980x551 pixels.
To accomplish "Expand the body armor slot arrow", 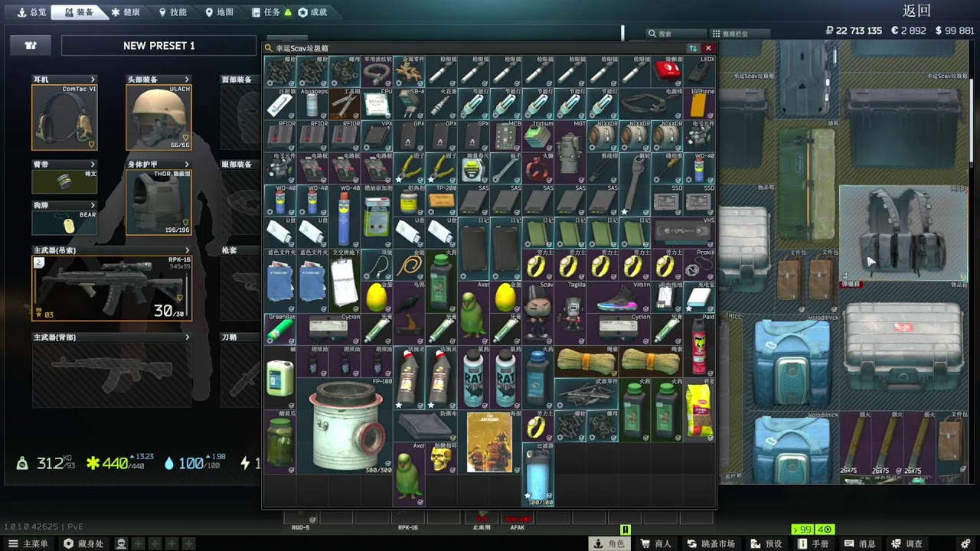I will click(187, 165).
